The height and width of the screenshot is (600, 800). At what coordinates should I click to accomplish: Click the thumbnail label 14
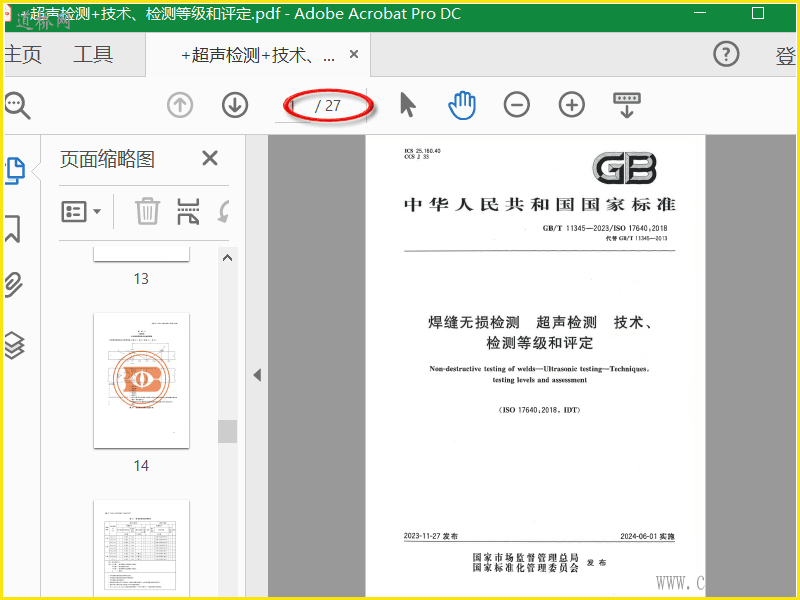[x=141, y=465]
